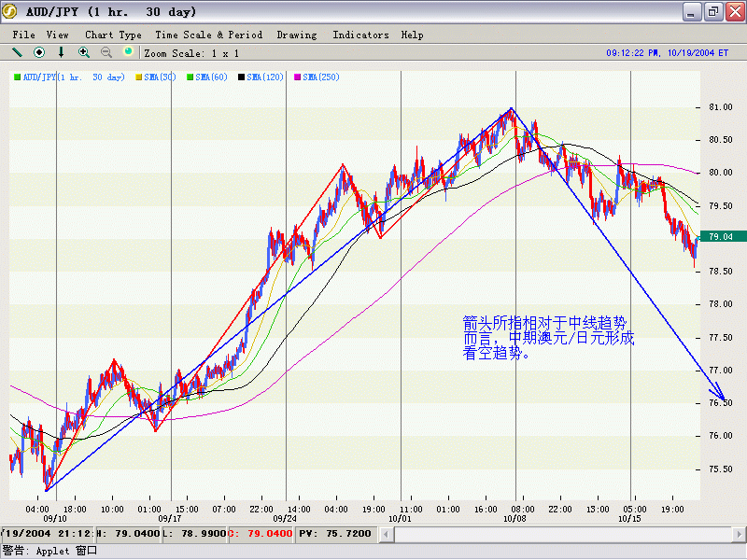Click the horizontal scrollbar right arrow
The width and height of the screenshot is (747, 560).
[738, 534]
